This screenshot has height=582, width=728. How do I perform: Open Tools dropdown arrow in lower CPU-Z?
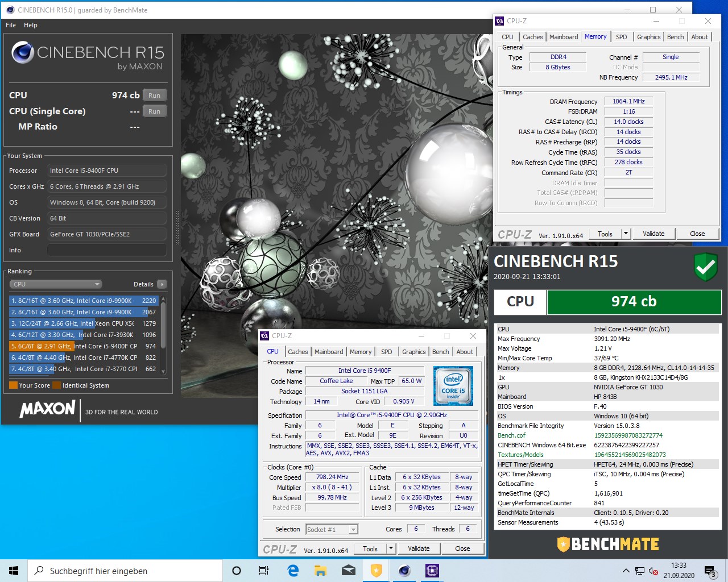[391, 548]
